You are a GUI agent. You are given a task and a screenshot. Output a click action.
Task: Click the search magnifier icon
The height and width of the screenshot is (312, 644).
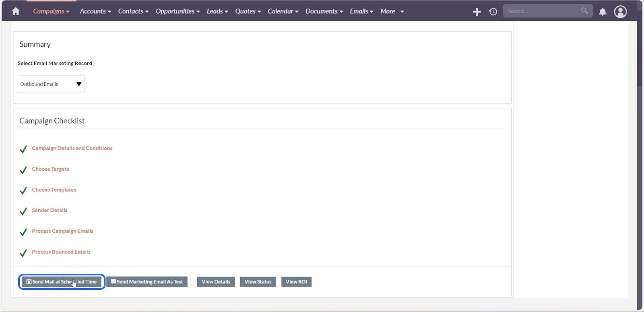[584, 11]
